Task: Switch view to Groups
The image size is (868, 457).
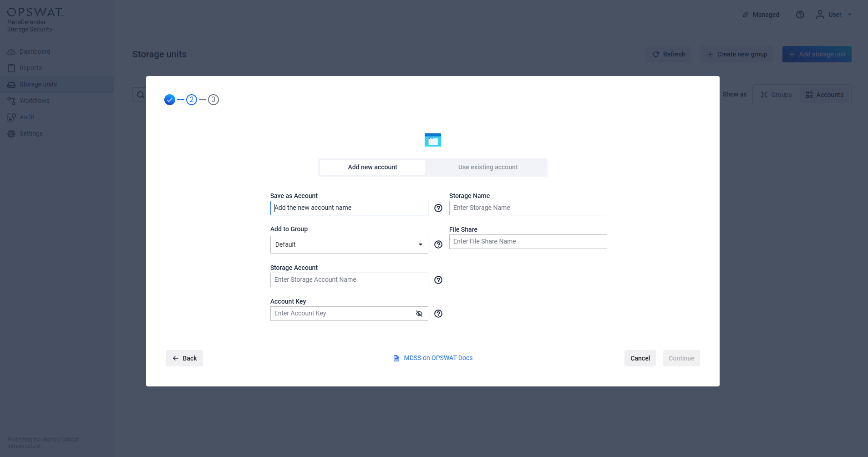Action: click(x=777, y=95)
